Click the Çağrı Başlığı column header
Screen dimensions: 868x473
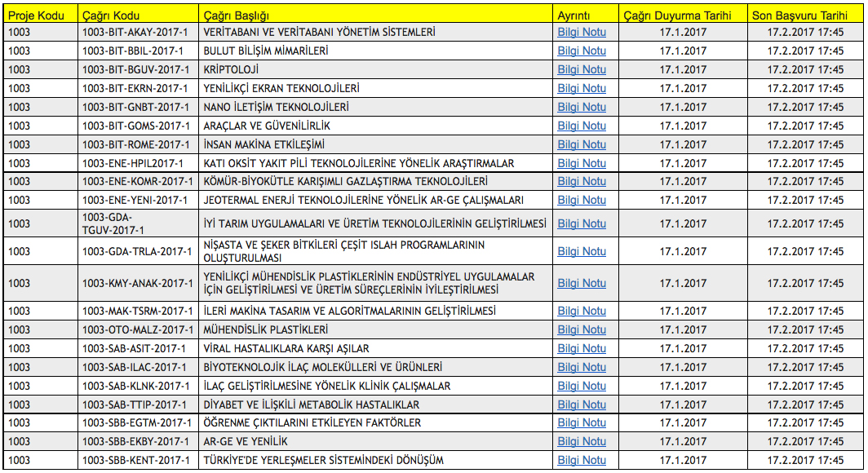click(236, 15)
